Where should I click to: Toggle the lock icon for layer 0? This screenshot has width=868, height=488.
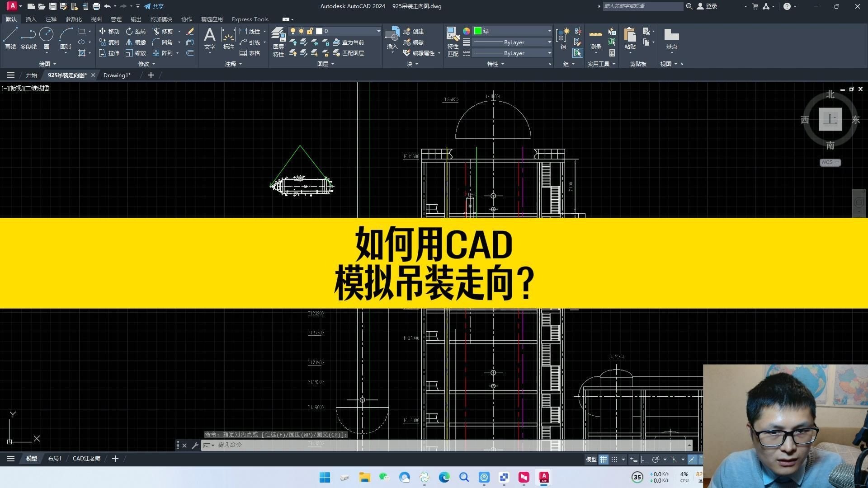pos(310,31)
